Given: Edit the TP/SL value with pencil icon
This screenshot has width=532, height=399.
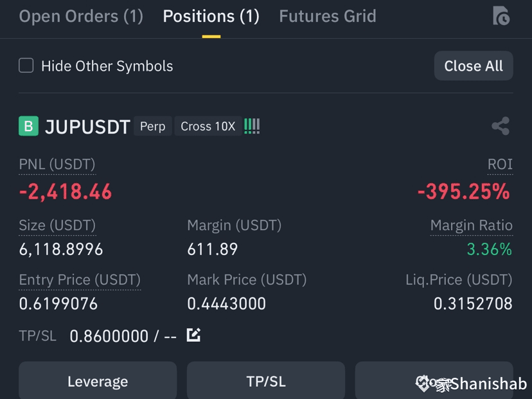Looking at the screenshot, I should tap(193, 335).
